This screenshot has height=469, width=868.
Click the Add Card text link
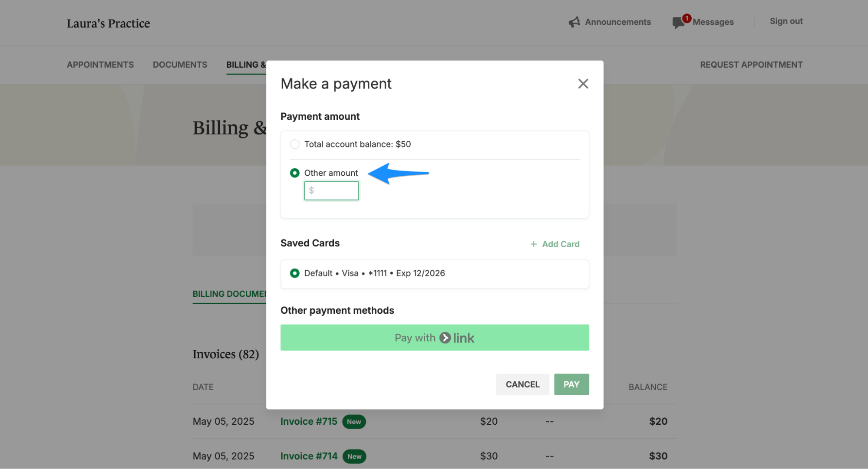click(561, 244)
